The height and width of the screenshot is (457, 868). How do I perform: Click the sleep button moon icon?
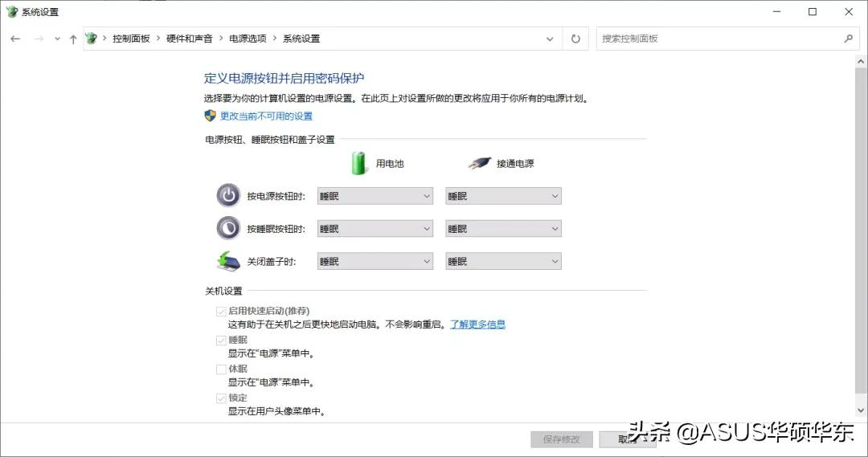coord(228,228)
